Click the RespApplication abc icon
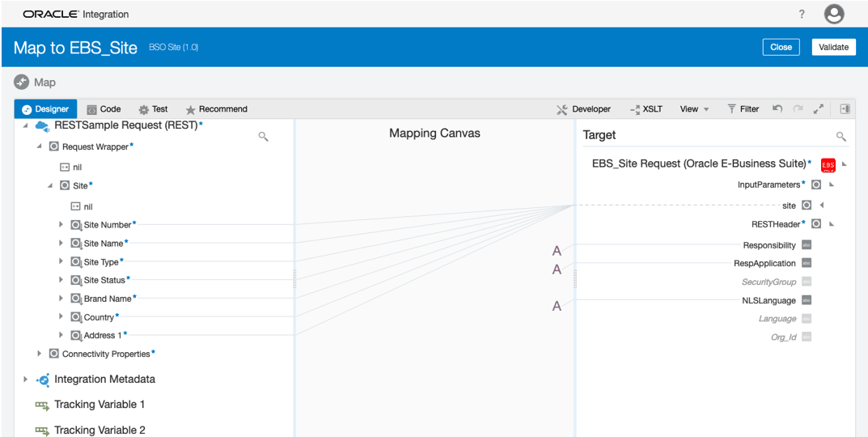Screen dimensions: 868x437 (x=807, y=263)
